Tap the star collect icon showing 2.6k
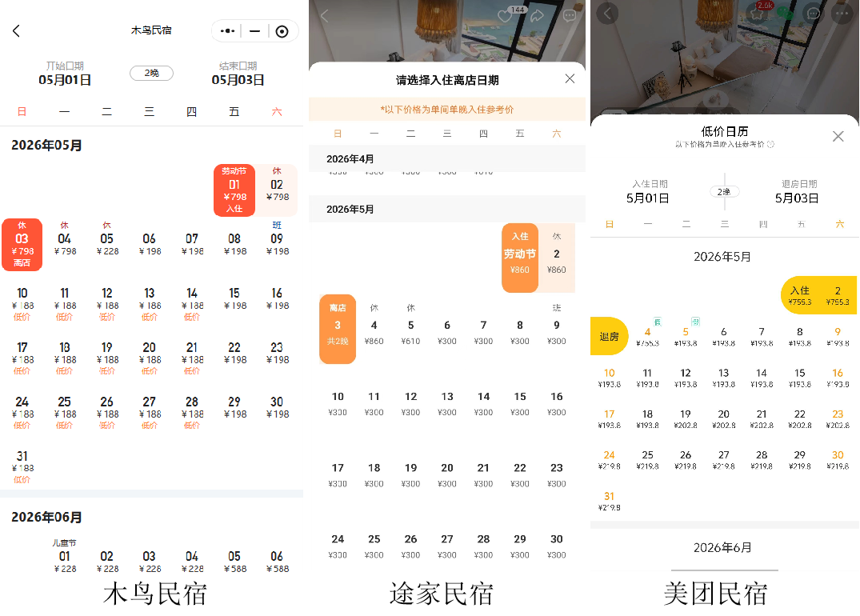Viewport: 860px width, 616px height. [x=757, y=13]
